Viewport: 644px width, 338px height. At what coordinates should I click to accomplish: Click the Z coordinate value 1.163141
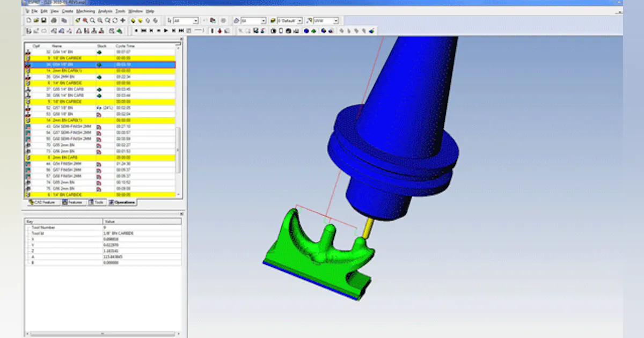(111, 251)
